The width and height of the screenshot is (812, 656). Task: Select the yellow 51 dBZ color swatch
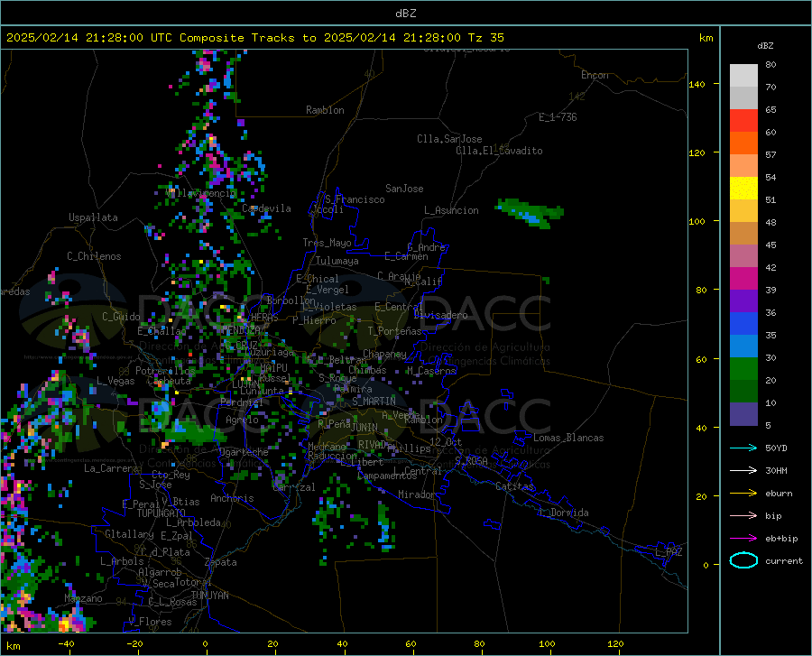click(x=743, y=188)
